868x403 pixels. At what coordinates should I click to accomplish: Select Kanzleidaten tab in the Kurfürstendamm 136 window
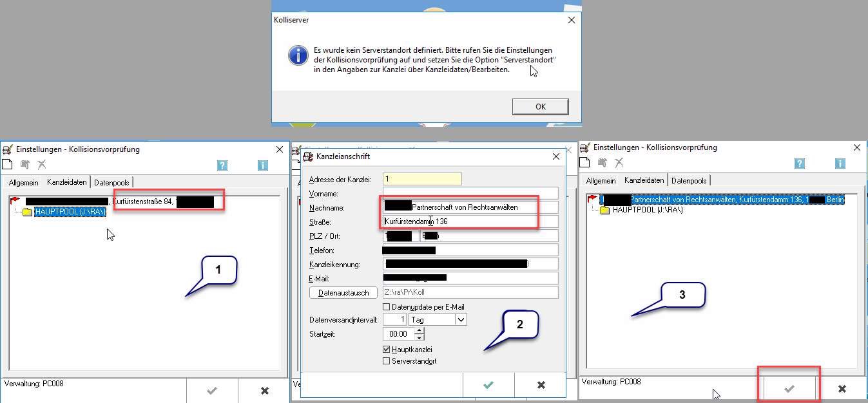[644, 180]
